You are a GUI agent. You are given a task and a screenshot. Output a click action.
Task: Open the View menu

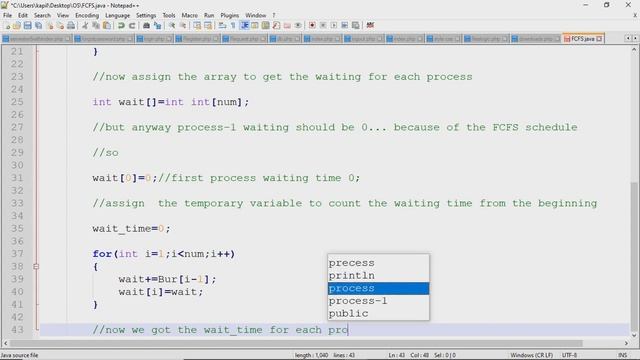pos(63,15)
